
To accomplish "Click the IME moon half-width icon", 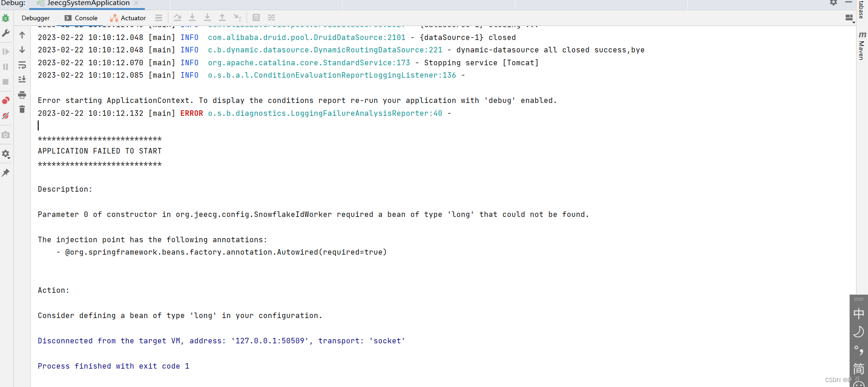I will pyautogui.click(x=859, y=332).
